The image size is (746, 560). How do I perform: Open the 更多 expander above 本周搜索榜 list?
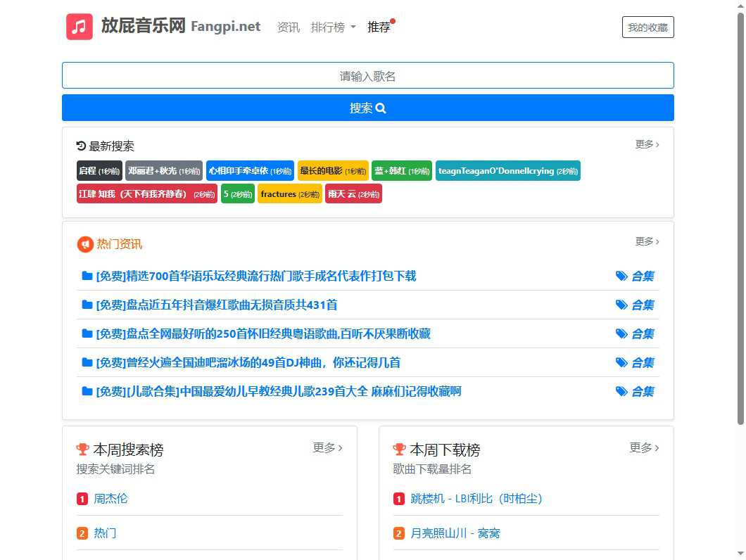click(327, 447)
